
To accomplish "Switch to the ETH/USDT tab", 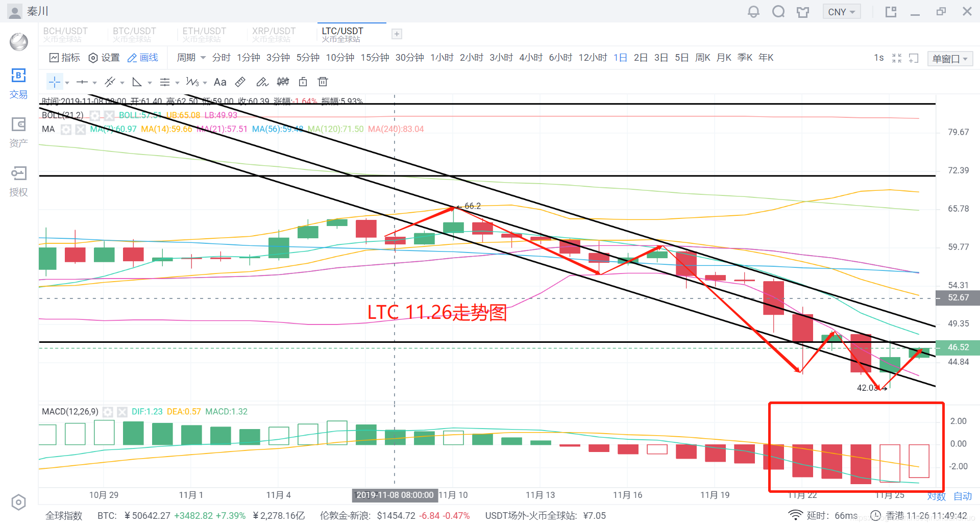I will tap(204, 34).
